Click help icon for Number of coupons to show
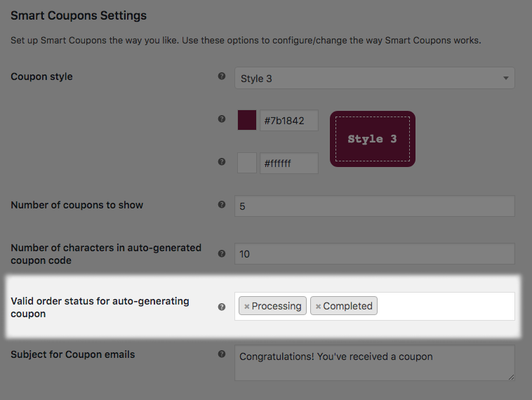 [x=222, y=205]
